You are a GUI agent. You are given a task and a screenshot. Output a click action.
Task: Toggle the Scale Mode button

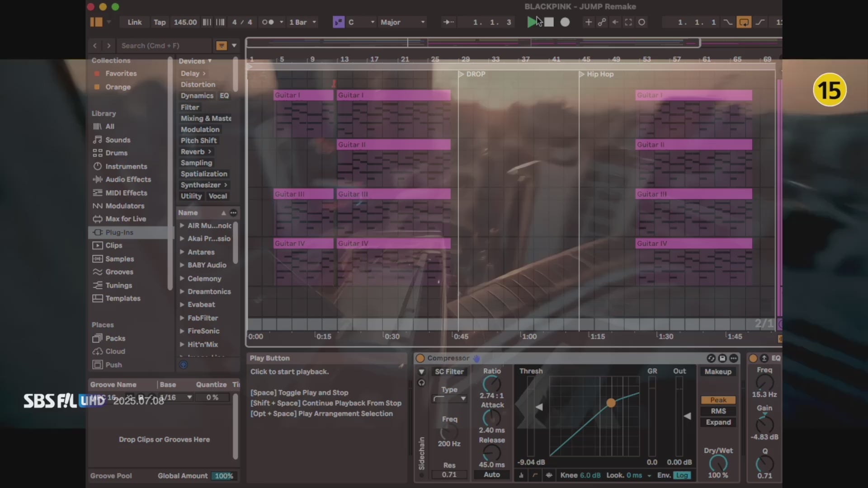coord(338,22)
